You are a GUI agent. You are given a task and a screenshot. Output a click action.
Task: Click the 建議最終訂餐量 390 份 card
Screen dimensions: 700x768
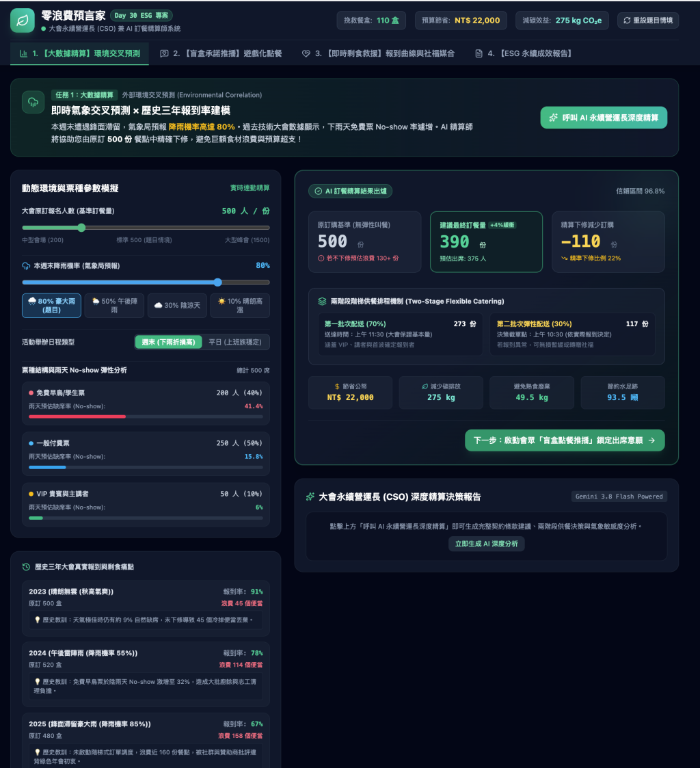pos(486,242)
